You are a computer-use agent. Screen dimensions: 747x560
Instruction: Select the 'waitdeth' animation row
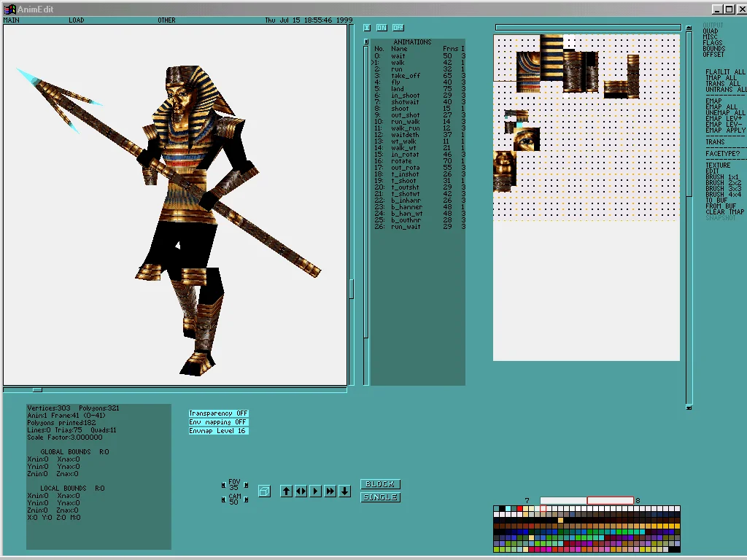click(x=419, y=135)
